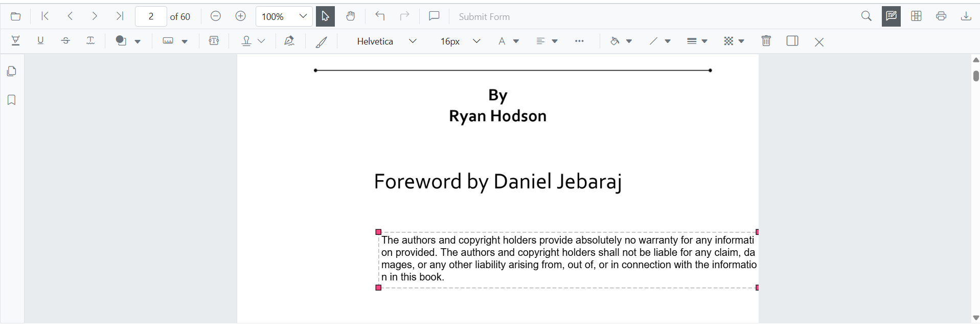Image resolution: width=980 pixels, height=326 pixels.
Task: Select the strikethrough annotation tool
Action: (x=65, y=41)
